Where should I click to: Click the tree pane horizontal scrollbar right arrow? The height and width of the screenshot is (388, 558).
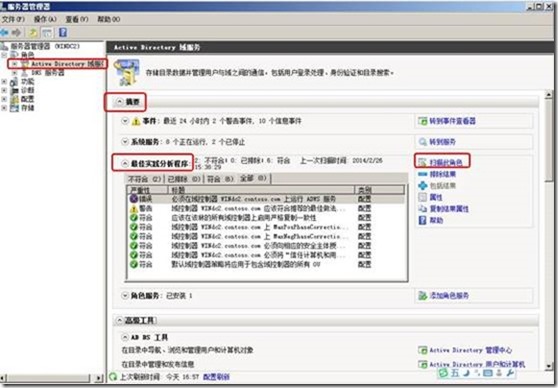[x=99, y=378]
